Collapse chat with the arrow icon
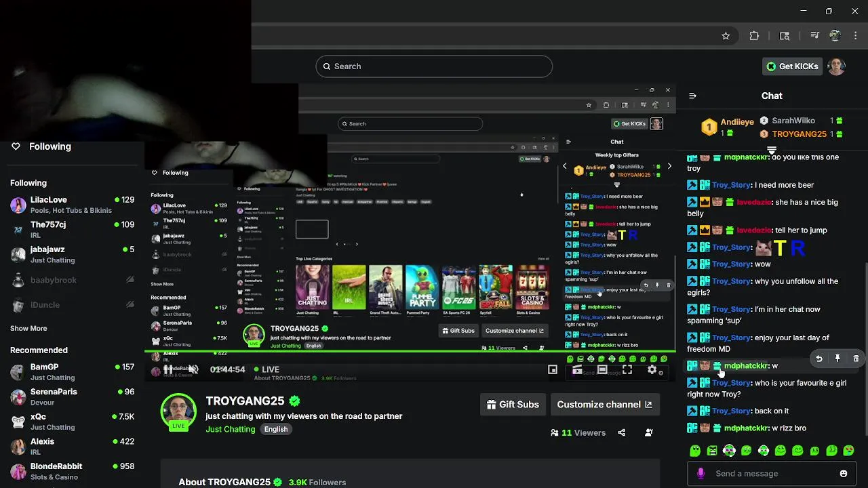 [692, 96]
